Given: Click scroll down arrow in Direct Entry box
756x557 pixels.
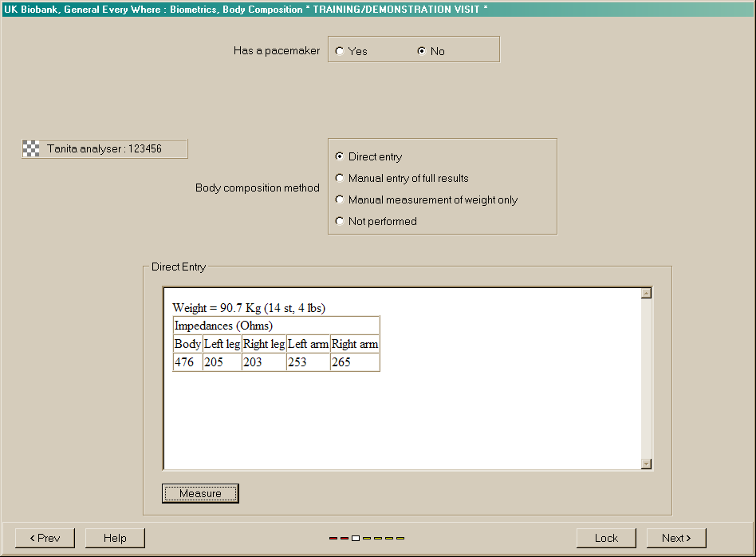Looking at the screenshot, I should [646, 464].
